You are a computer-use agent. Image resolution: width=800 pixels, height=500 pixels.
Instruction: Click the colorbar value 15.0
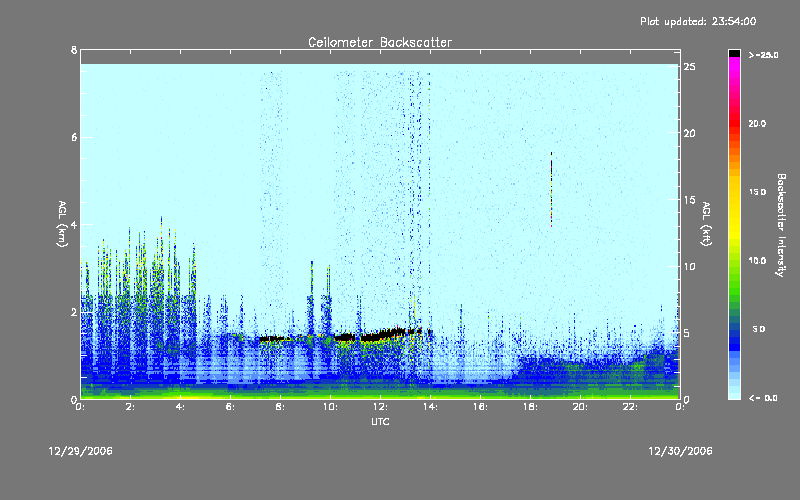[x=757, y=192]
